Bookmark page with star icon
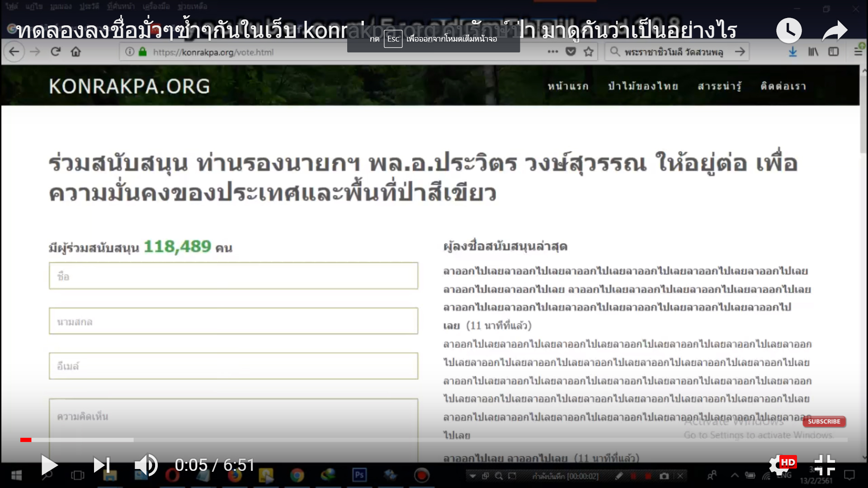Screen dimensions: 868x488 pyautogui.click(x=589, y=52)
